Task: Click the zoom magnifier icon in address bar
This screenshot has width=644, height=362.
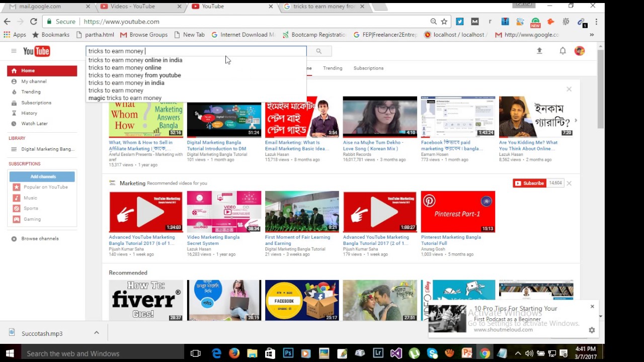Action: [x=433, y=22]
